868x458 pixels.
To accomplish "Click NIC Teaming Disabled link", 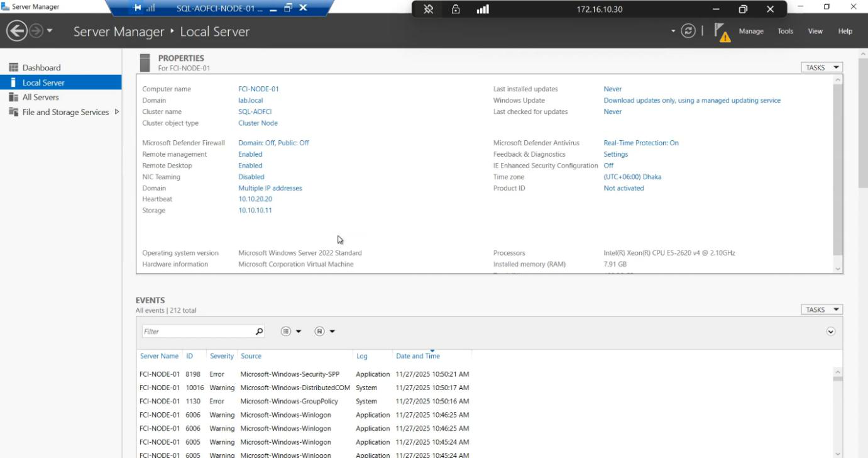I will point(251,177).
